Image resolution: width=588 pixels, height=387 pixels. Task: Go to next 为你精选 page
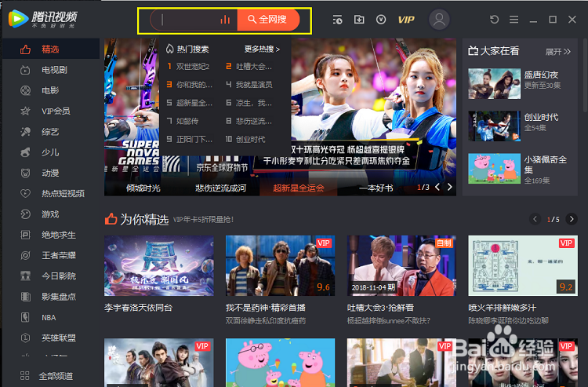[572, 219]
